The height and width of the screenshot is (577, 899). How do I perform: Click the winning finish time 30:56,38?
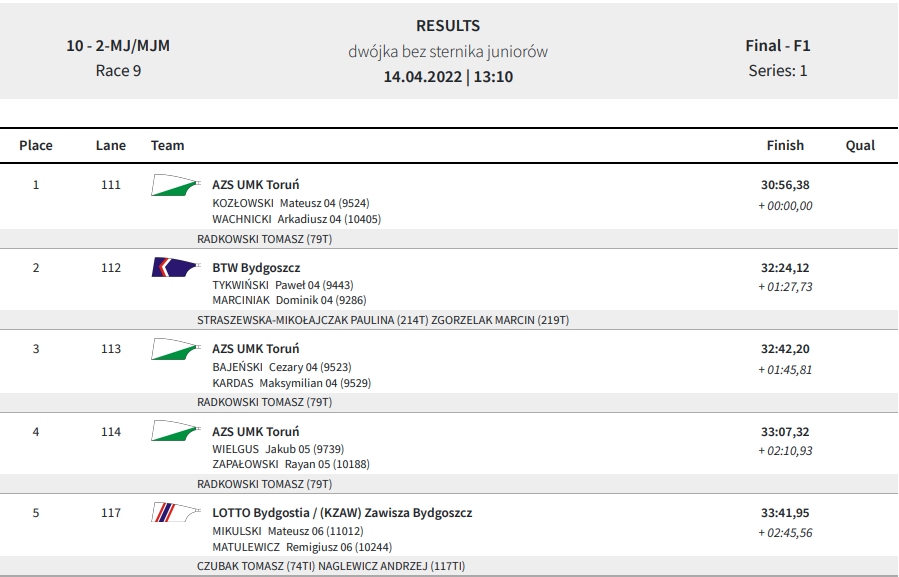coord(785,185)
